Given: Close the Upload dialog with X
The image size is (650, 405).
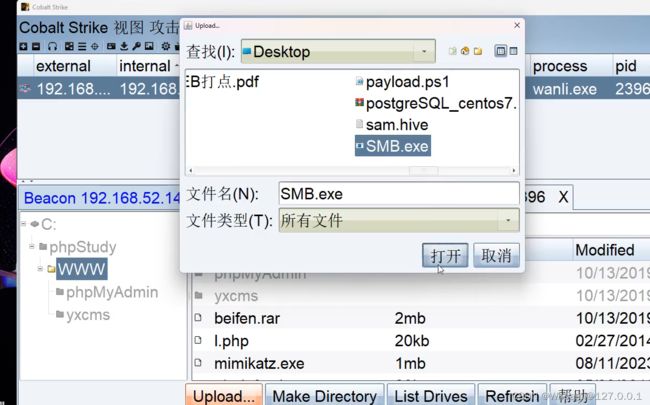Looking at the screenshot, I should [517, 25].
